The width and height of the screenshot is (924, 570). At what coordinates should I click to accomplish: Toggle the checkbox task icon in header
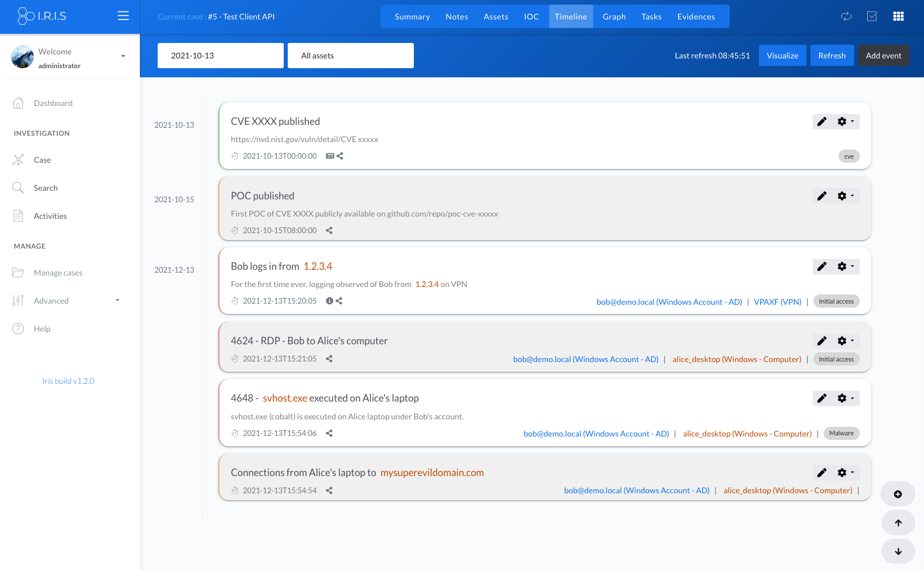(872, 16)
